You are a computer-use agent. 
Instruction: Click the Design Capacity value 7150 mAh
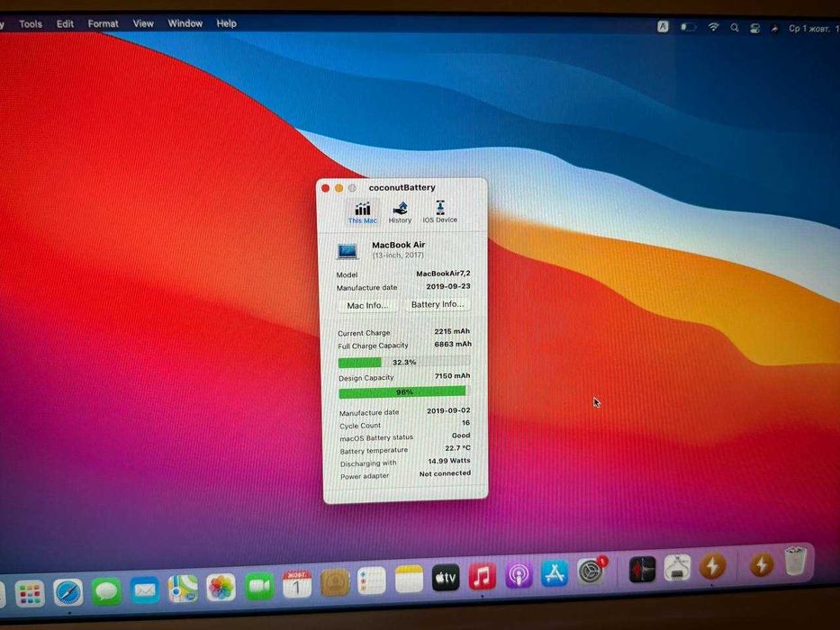coord(452,376)
